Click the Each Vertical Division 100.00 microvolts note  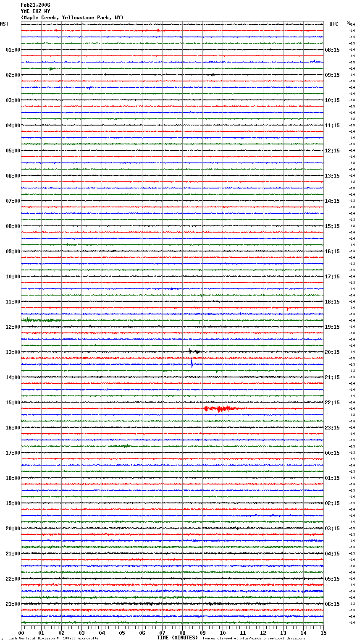53,638
